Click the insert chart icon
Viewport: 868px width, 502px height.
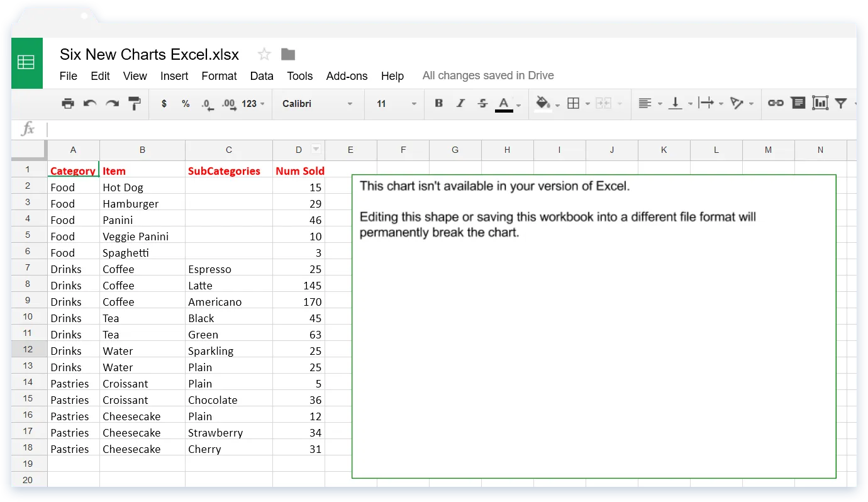820,103
